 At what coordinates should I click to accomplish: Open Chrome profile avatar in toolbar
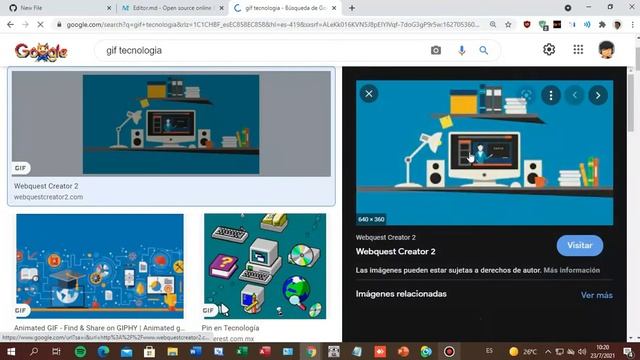click(x=617, y=24)
